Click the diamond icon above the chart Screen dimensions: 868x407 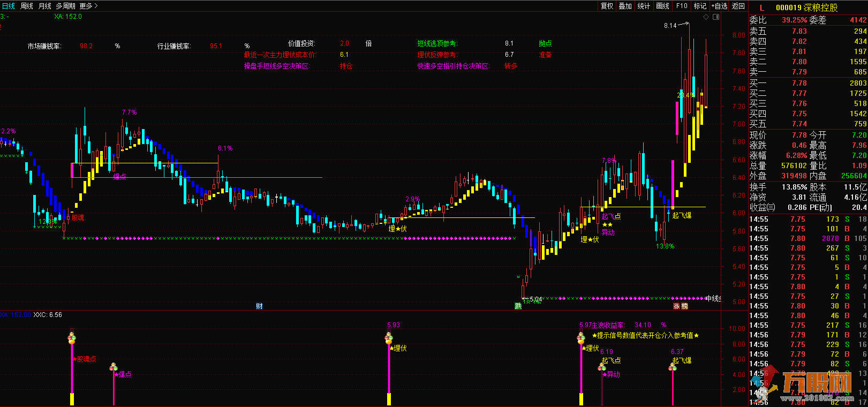(x=706, y=17)
